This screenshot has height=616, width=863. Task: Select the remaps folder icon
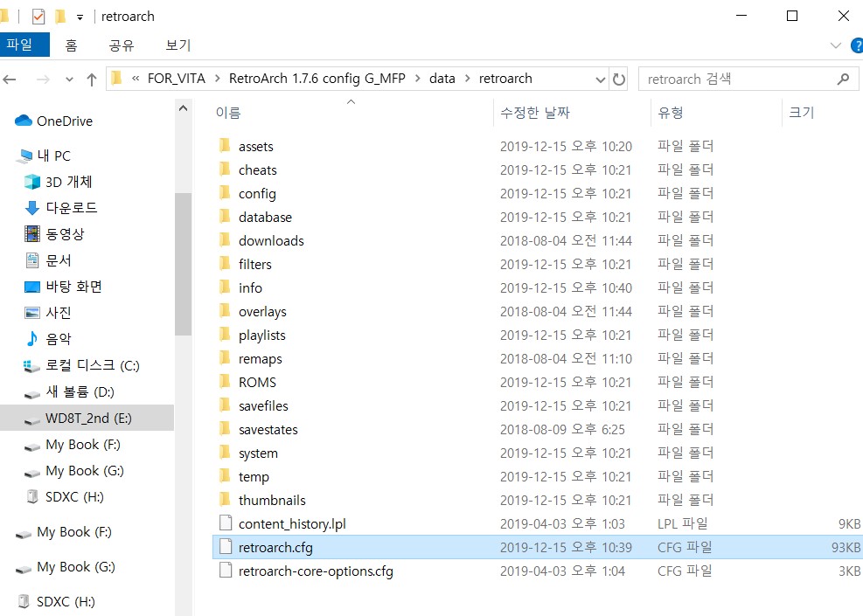coord(225,358)
